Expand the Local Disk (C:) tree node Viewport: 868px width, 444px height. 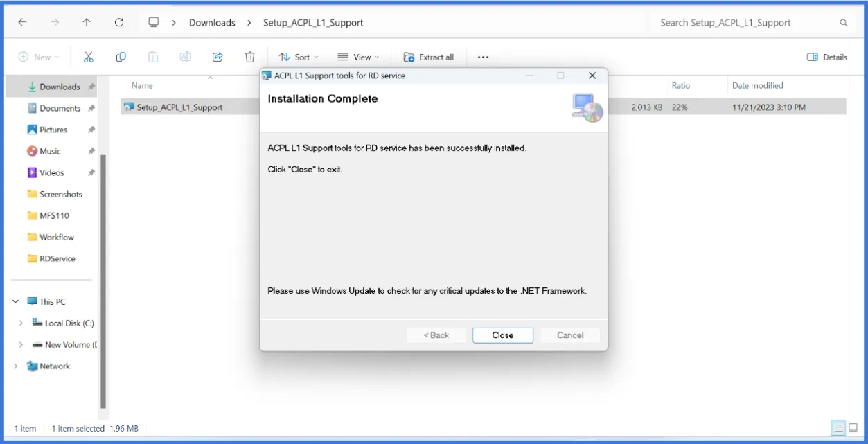point(21,323)
